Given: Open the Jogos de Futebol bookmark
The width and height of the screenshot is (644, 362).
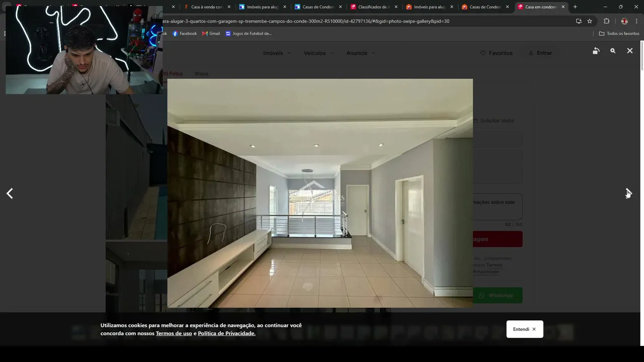Looking at the screenshot, I should 249,34.
